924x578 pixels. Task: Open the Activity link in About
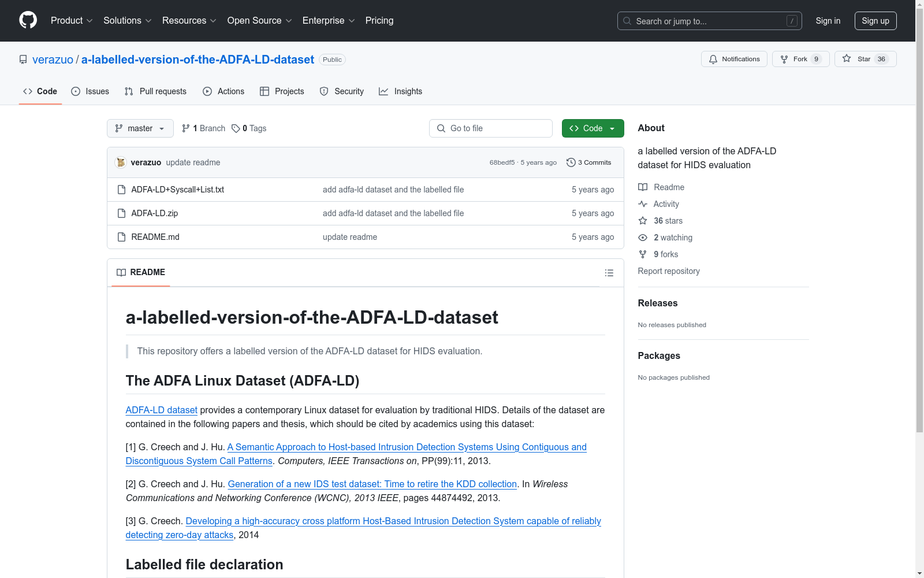pyautogui.click(x=666, y=204)
